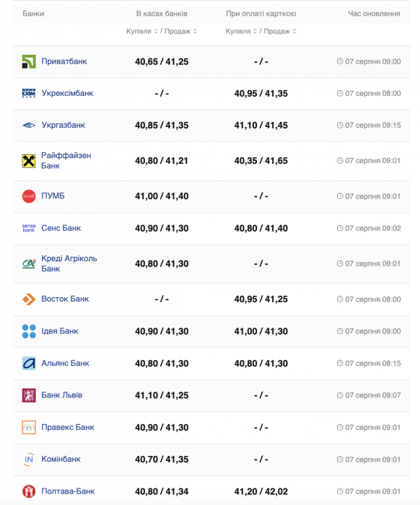
Task: Open the Комінбанк link
Action: [x=61, y=460]
